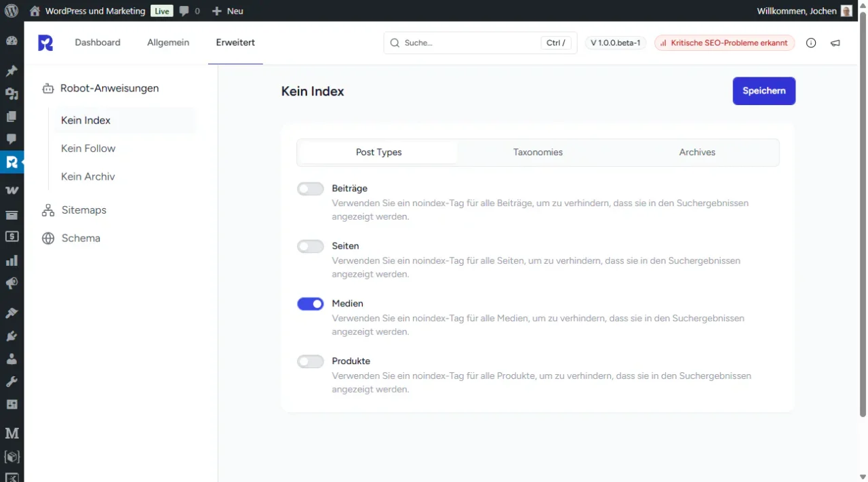Click the Speichern button
The image size is (868, 482).
(764, 91)
